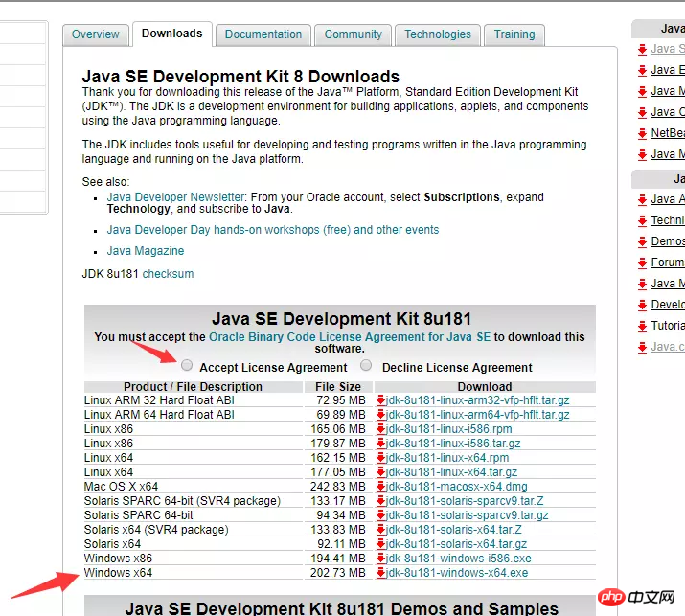Click download arrow icon for linux-i586.rpm
This screenshot has height=616, width=685.
pyautogui.click(x=380, y=429)
